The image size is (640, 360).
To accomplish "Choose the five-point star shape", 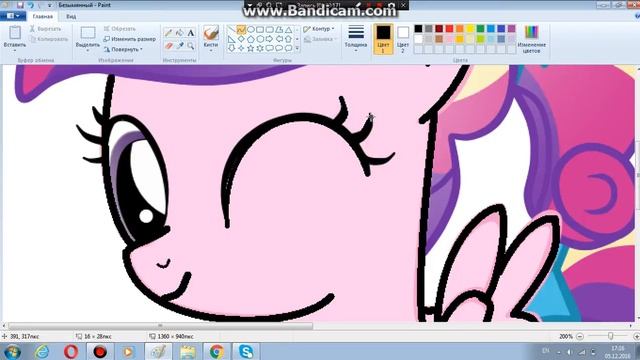I will [x=251, y=48].
